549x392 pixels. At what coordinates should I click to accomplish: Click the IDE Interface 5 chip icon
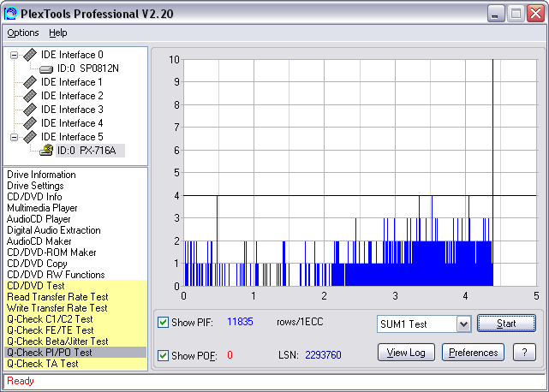pyautogui.click(x=30, y=137)
